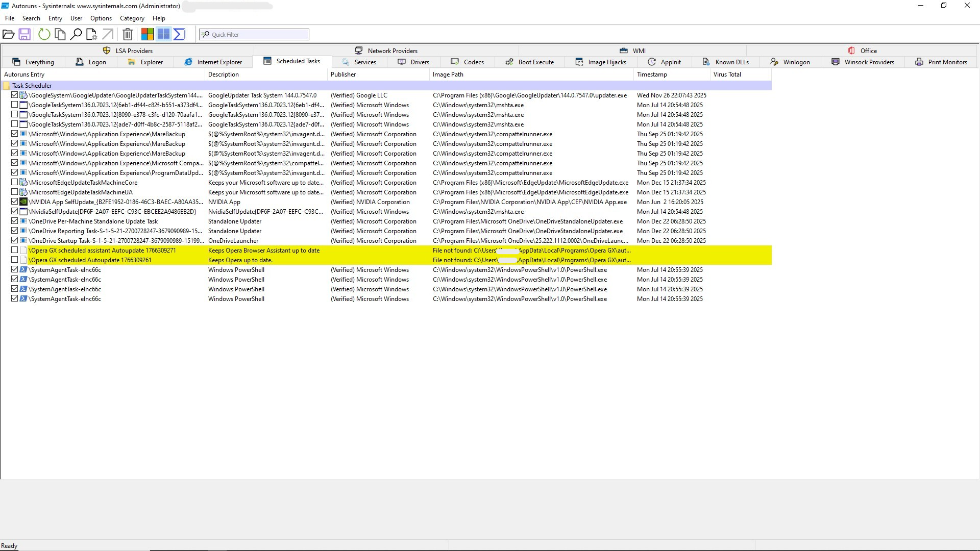The image size is (980, 551).
Task: Click the Copy toolbar icon
Action: tap(60, 34)
